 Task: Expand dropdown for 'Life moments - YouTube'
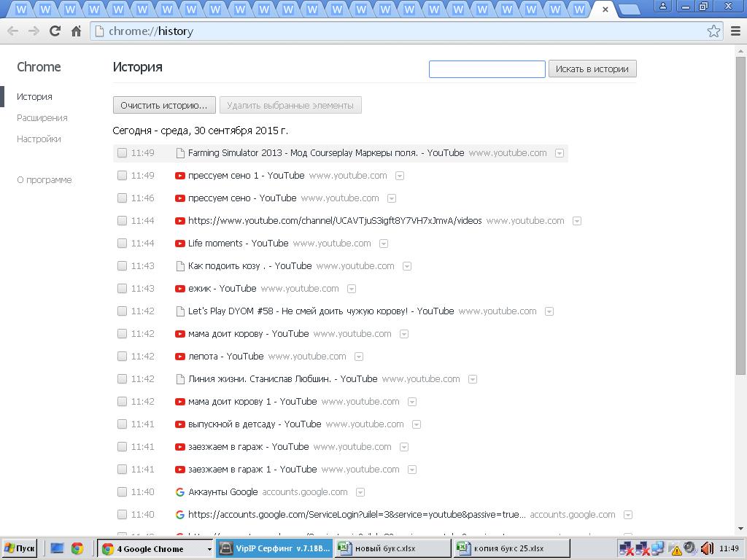coord(384,244)
